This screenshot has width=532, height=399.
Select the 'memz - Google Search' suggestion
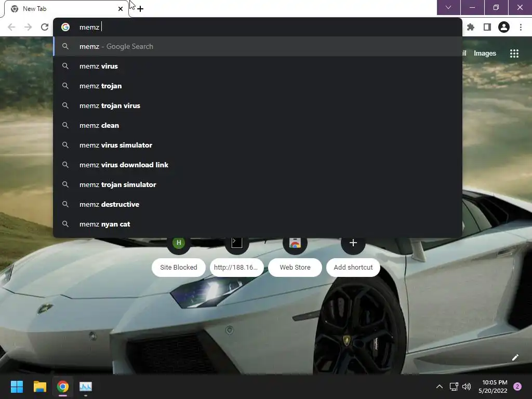[258, 46]
